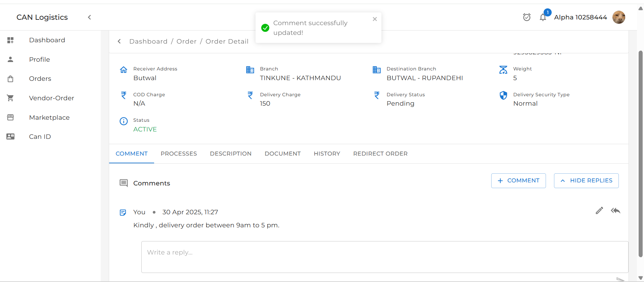Collapse the sidebar with the chevron
The width and height of the screenshot is (644, 282).
click(89, 17)
